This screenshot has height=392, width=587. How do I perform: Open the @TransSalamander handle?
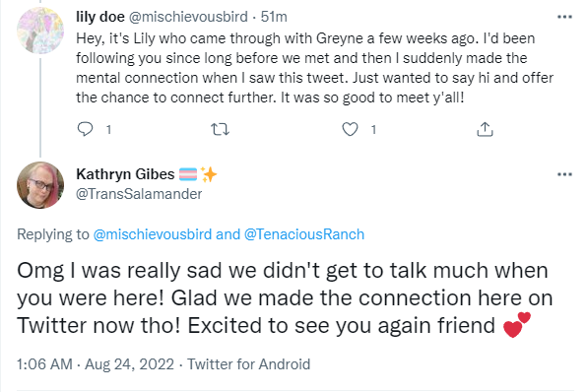click(139, 194)
